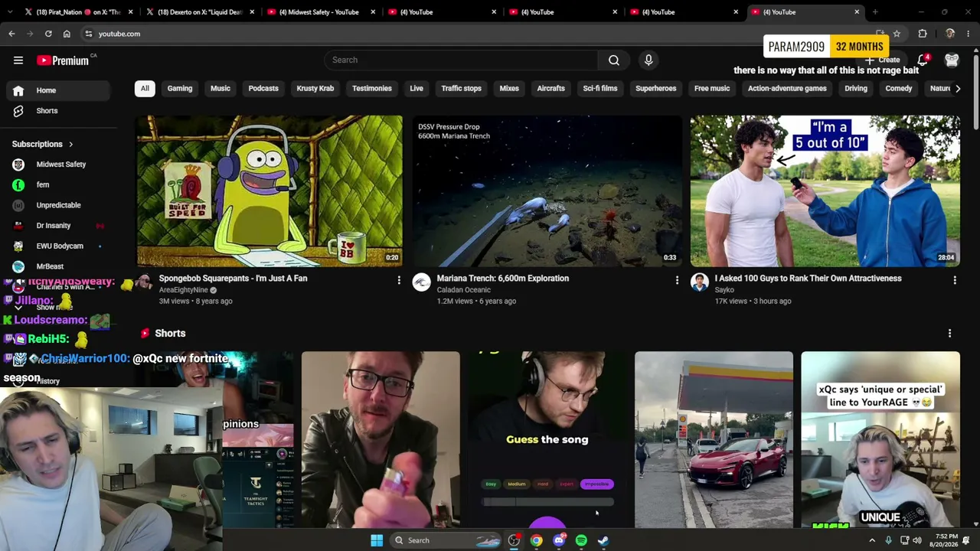Close the Midwest Safety YouTube tab
The height and width of the screenshot is (551, 980).
(373, 12)
